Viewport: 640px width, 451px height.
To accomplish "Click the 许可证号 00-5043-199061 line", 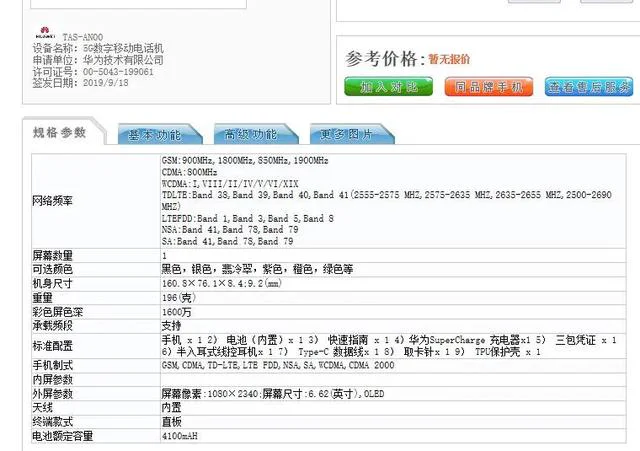I will pyautogui.click(x=93, y=72).
